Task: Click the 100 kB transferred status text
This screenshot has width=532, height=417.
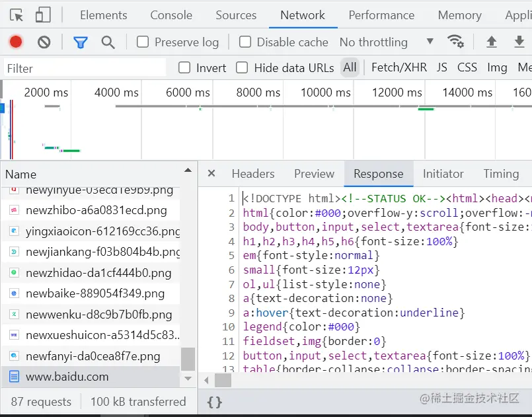Action: click(x=138, y=402)
